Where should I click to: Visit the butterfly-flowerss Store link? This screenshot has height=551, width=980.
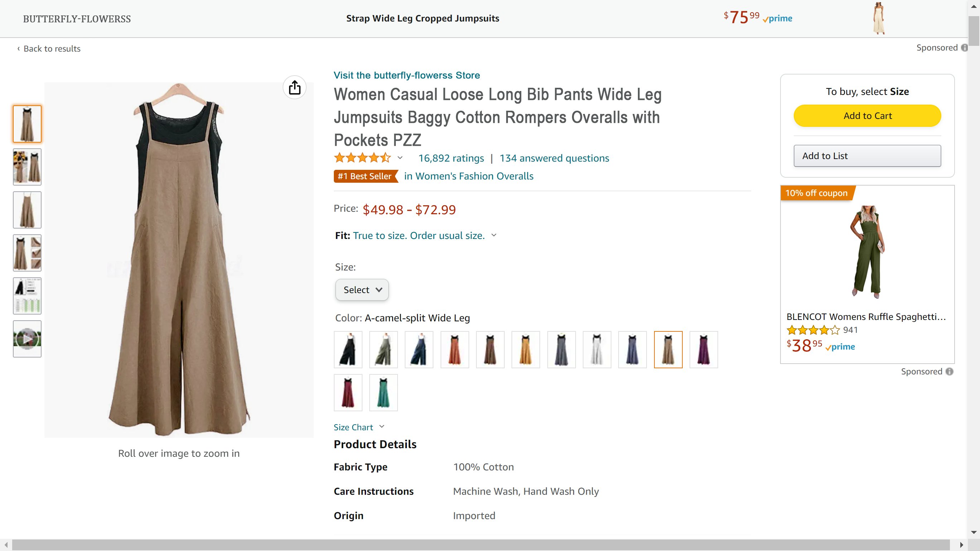(406, 75)
